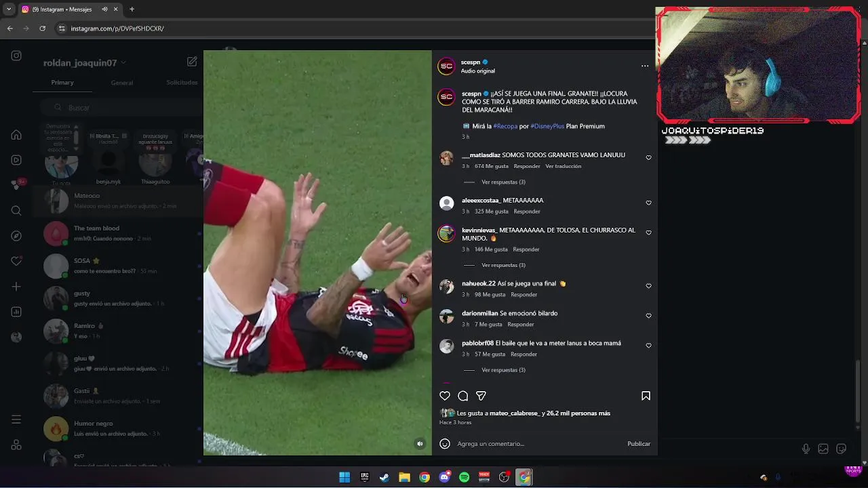Click the sticker icon in chat bar
The image size is (868, 488).
click(842, 449)
